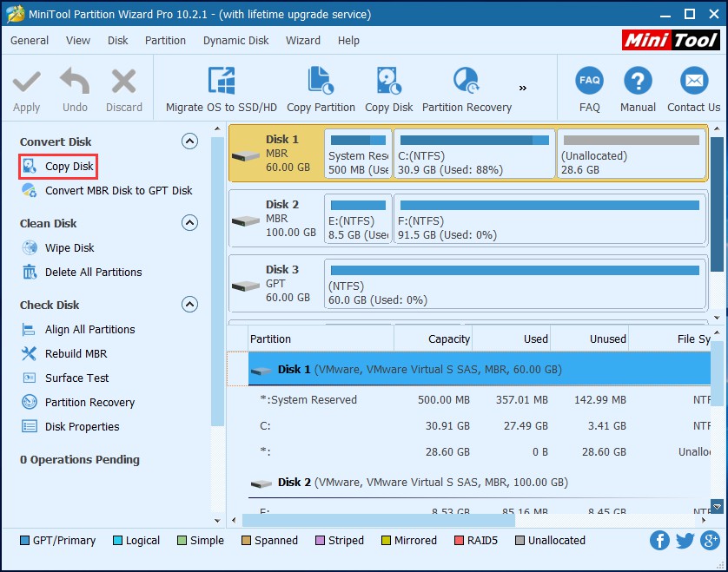The width and height of the screenshot is (728, 572).
Task: Select Disk 2 row in partition list
Action: pos(480,483)
